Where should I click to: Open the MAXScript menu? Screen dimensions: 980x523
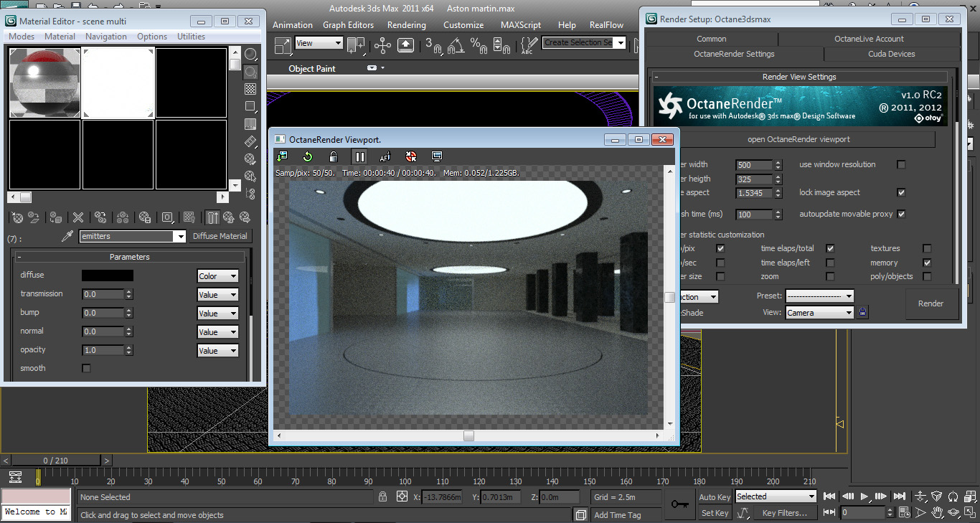coord(521,25)
